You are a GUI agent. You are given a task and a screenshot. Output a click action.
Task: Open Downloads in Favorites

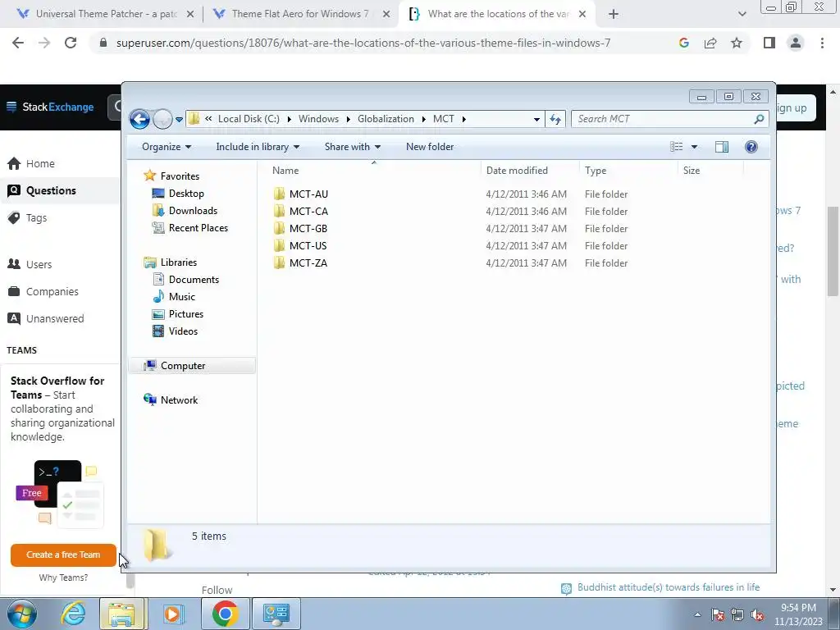point(185,211)
